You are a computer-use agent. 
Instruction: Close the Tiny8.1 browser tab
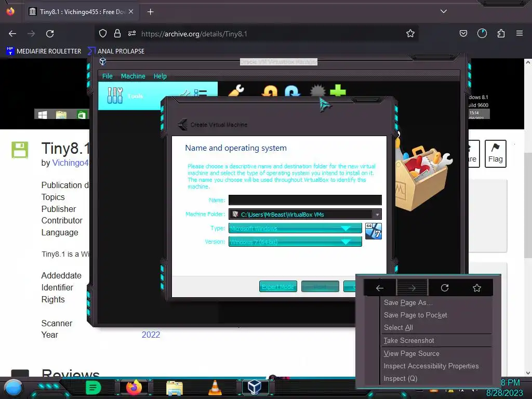[131, 11]
